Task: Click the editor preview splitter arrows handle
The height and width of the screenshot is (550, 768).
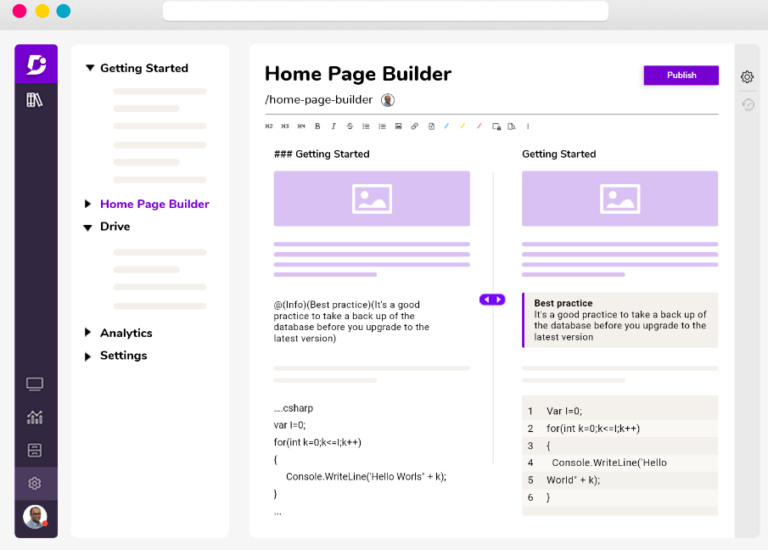Action: click(492, 299)
